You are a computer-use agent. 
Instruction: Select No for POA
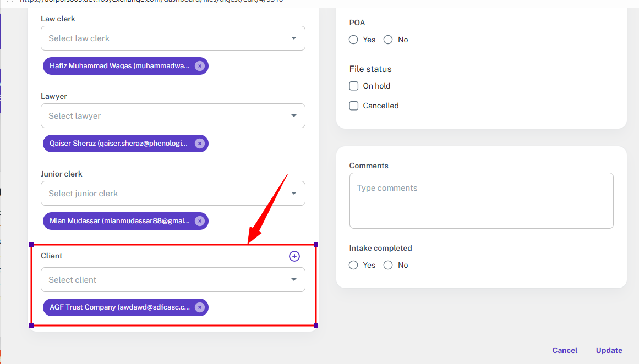[x=388, y=40]
